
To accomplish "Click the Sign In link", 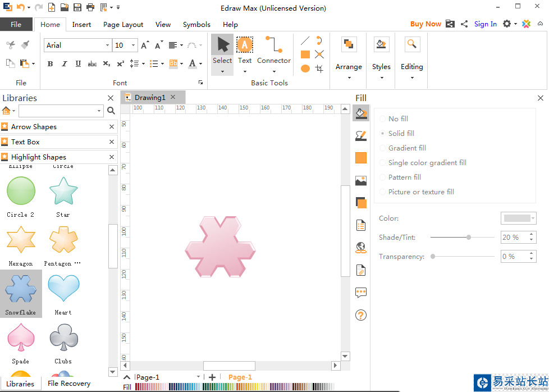I will (485, 24).
